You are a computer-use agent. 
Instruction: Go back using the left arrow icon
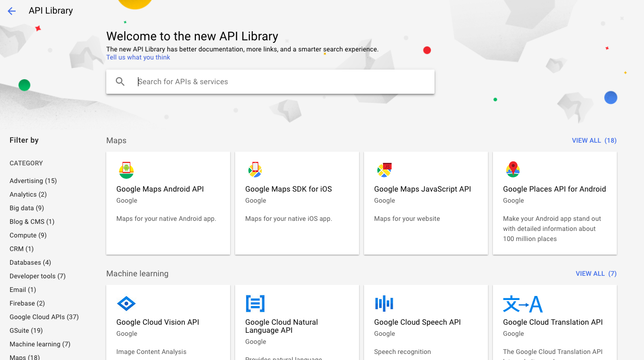click(12, 11)
